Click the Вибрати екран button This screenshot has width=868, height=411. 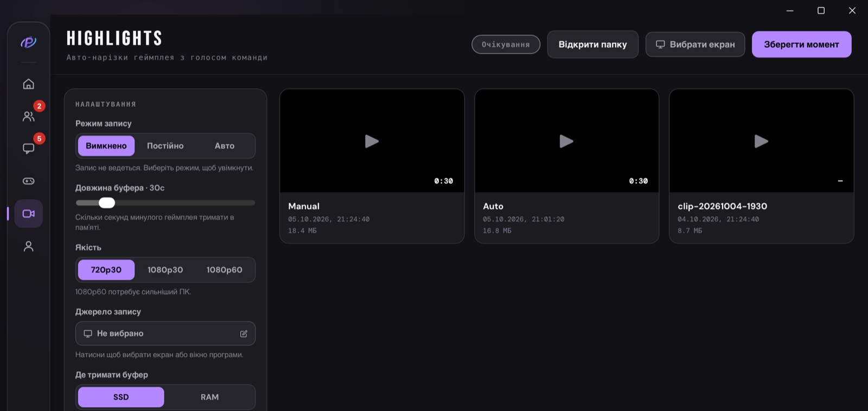(x=695, y=44)
